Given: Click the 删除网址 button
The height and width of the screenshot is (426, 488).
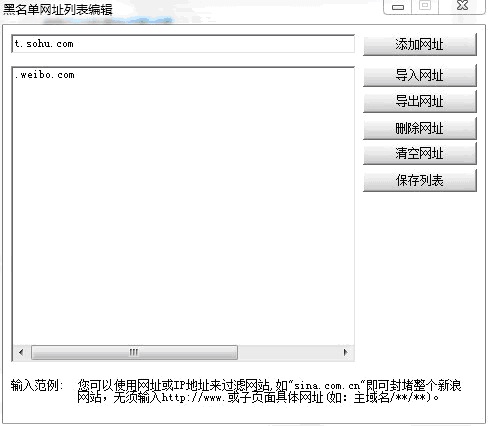Looking at the screenshot, I should [420, 128].
